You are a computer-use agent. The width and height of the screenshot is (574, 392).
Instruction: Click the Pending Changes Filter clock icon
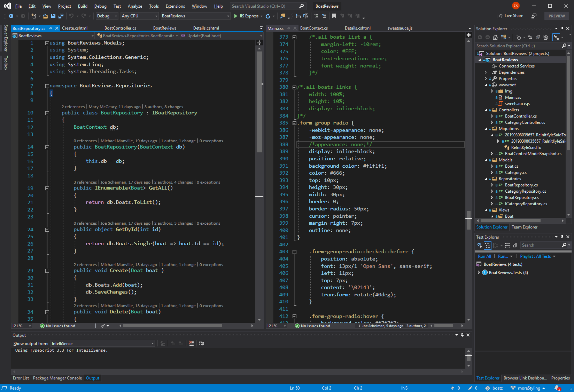point(518,37)
